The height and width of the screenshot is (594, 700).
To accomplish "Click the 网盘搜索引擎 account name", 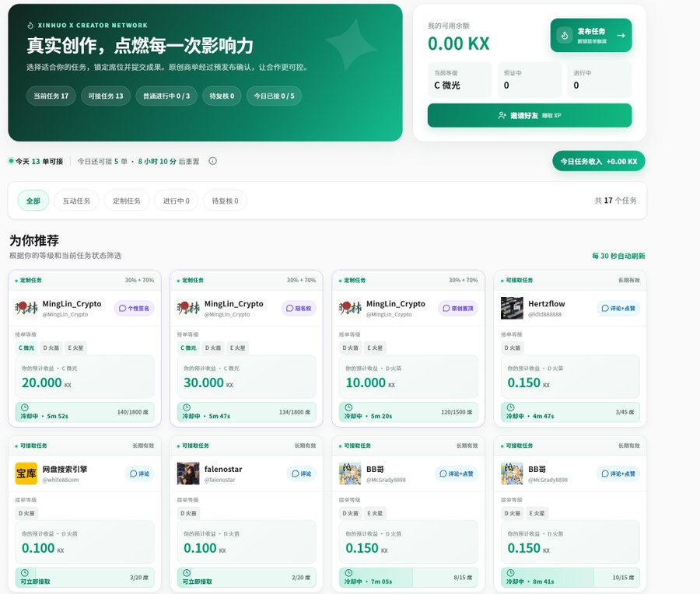I will click(65, 469).
